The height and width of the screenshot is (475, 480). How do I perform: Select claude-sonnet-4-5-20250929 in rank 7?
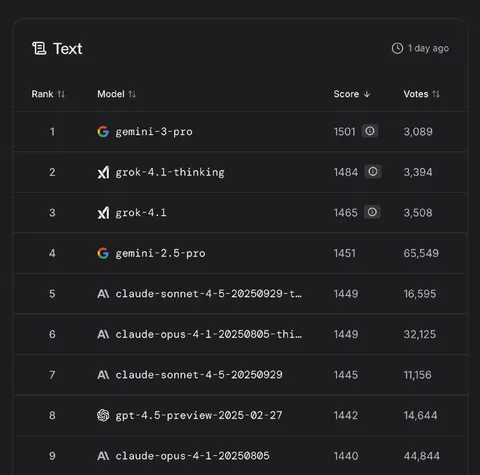[x=199, y=375]
